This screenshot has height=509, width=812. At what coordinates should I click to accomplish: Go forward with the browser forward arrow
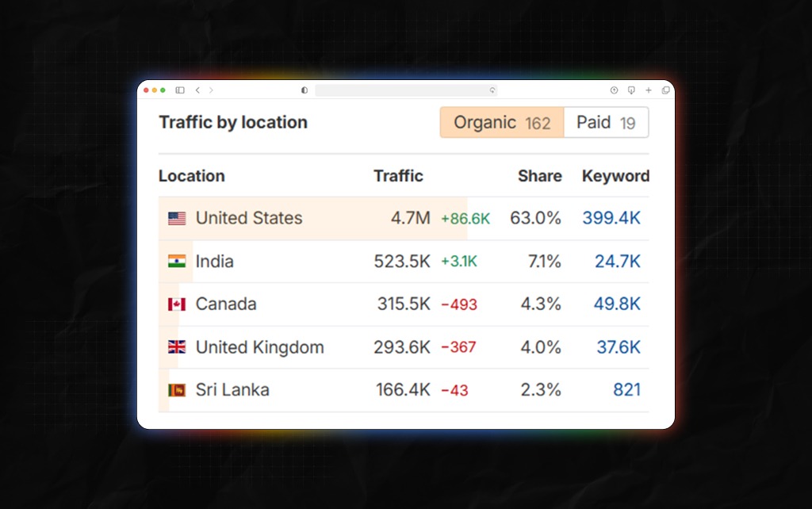[211, 90]
